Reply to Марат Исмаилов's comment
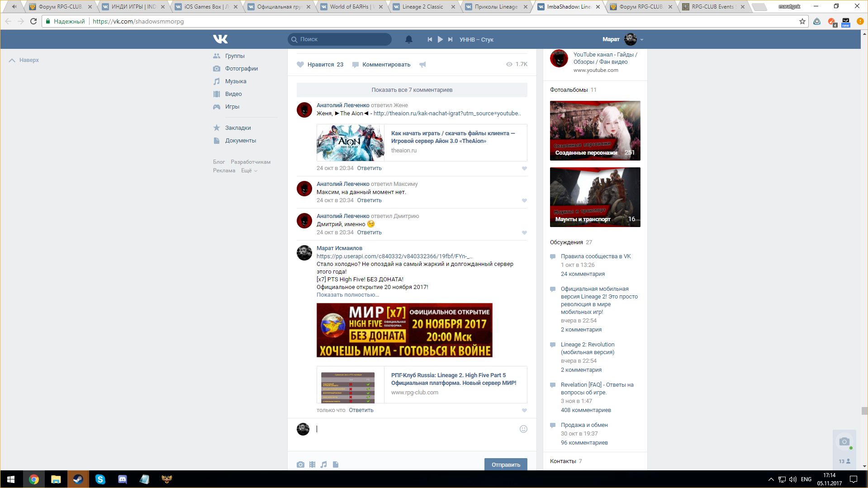Viewport: 868px width, 488px height. (361, 410)
